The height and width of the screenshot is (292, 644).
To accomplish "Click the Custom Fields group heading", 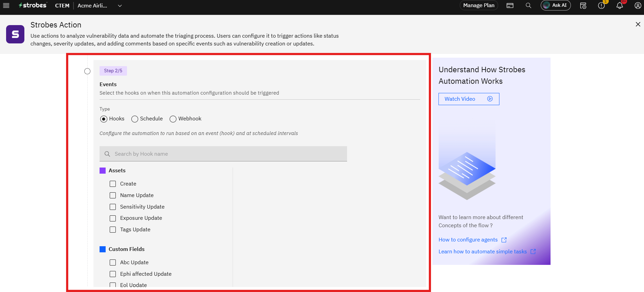I will click(x=127, y=249).
